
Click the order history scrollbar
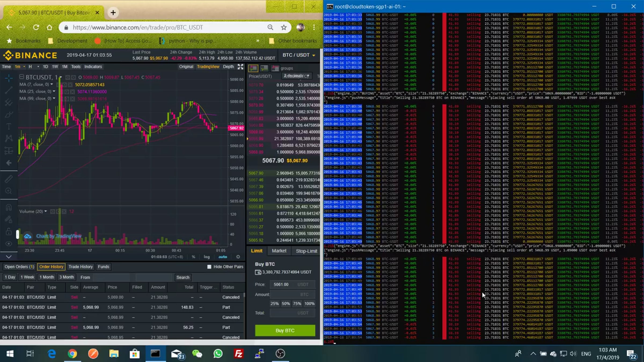coord(244,295)
